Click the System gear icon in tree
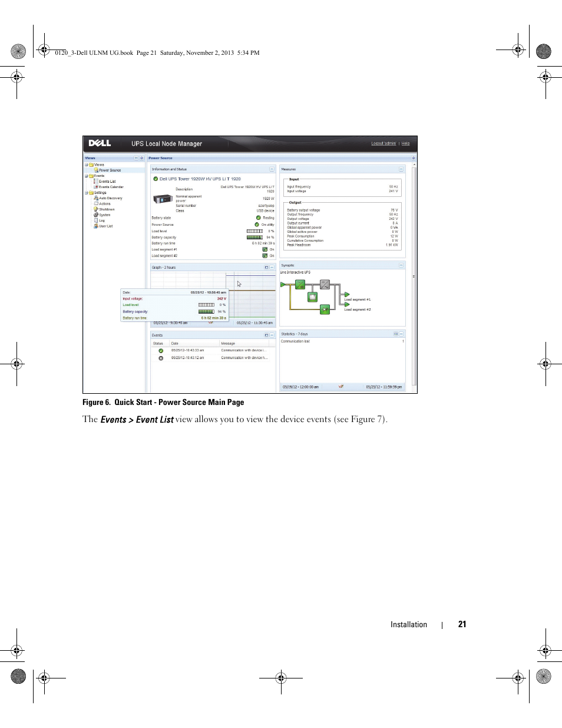 96,215
